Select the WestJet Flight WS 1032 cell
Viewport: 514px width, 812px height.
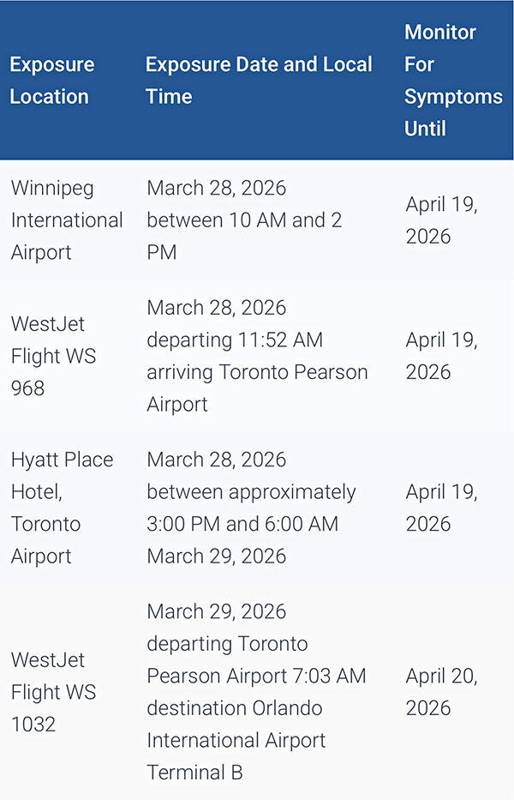click(53, 692)
